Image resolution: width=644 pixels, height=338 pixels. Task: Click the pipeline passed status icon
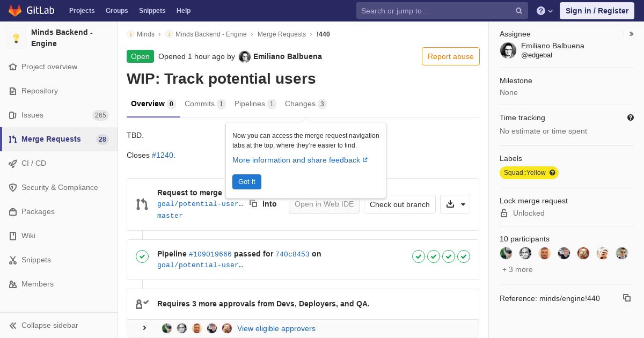click(142, 256)
